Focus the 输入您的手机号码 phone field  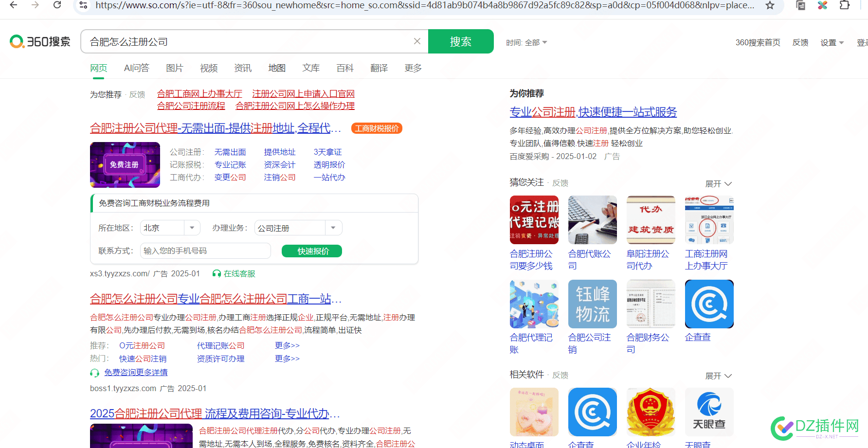point(205,251)
